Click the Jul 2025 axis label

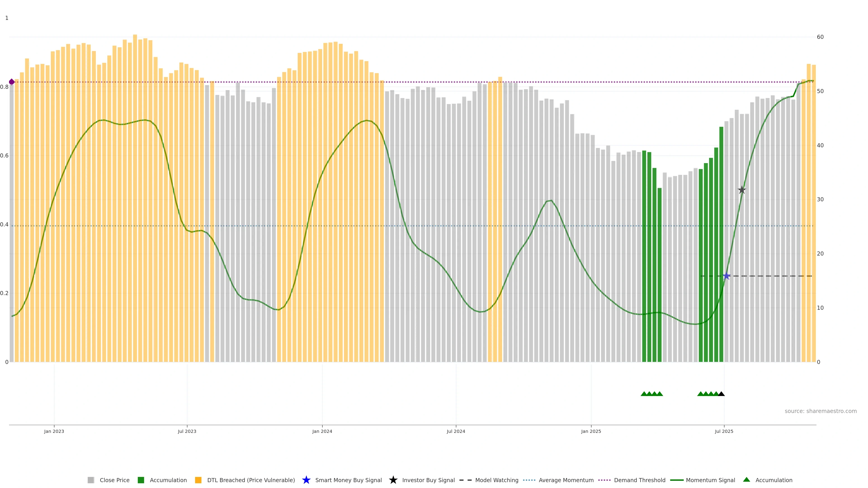(x=724, y=432)
